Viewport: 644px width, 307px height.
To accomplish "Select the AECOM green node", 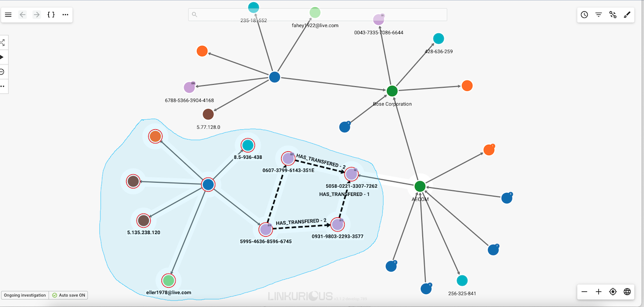I will [x=420, y=186].
